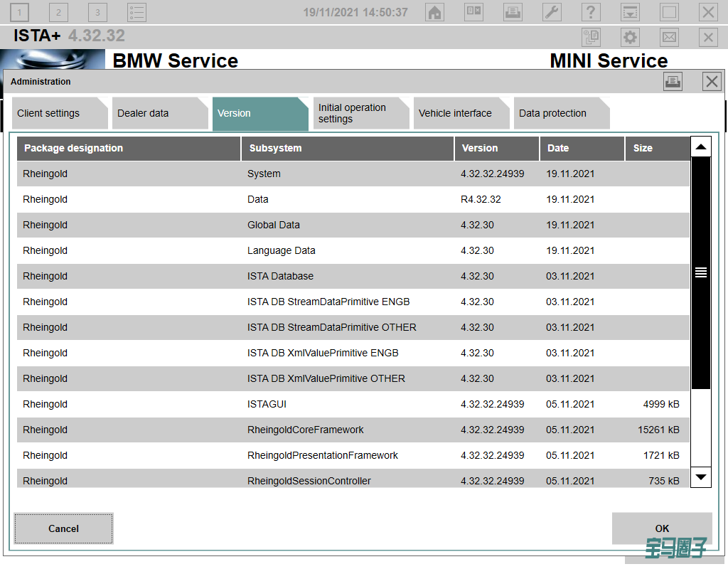Open operation tab number 1 icon
The width and height of the screenshot is (728, 569).
click(x=19, y=13)
